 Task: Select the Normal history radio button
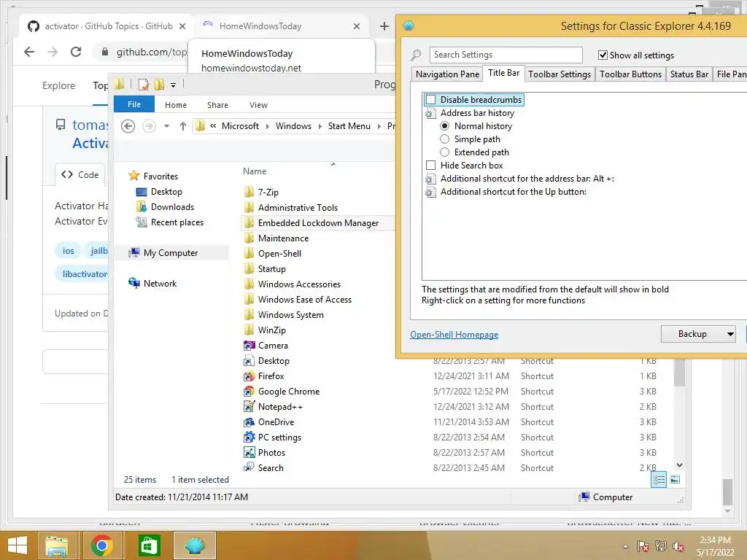pyautogui.click(x=444, y=126)
